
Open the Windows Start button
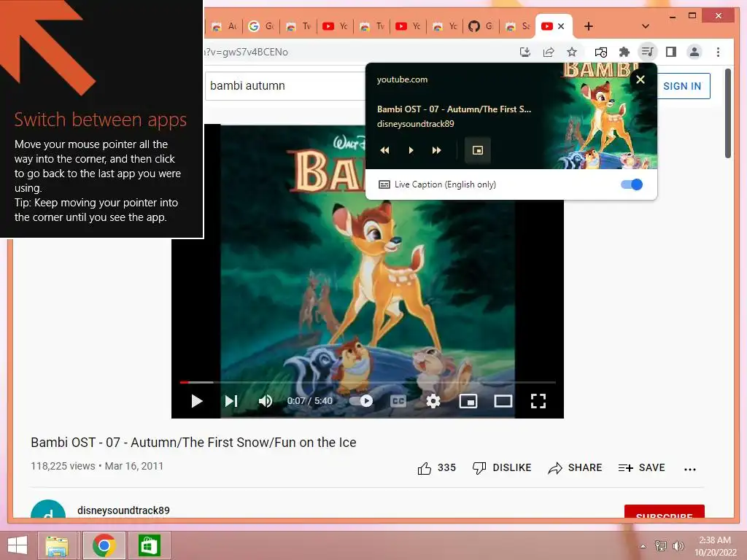pyautogui.click(x=18, y=545)
